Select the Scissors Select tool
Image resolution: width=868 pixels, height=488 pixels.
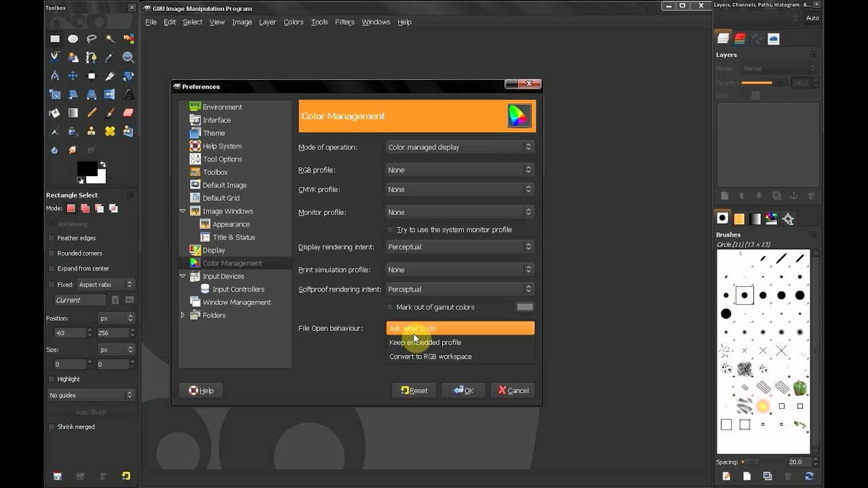[54, 58]
